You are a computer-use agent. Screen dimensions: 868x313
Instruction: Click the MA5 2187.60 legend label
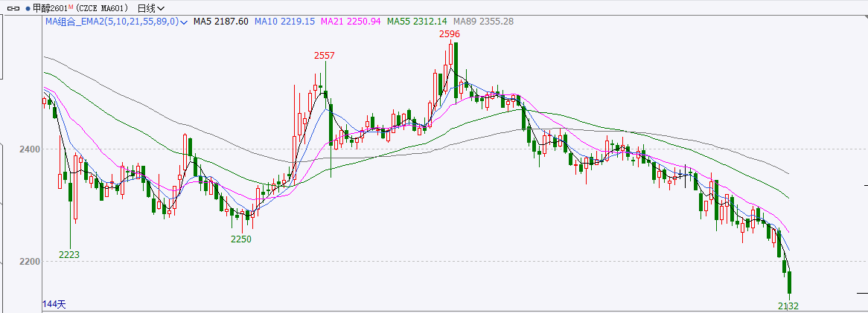(x=220, y=22)
